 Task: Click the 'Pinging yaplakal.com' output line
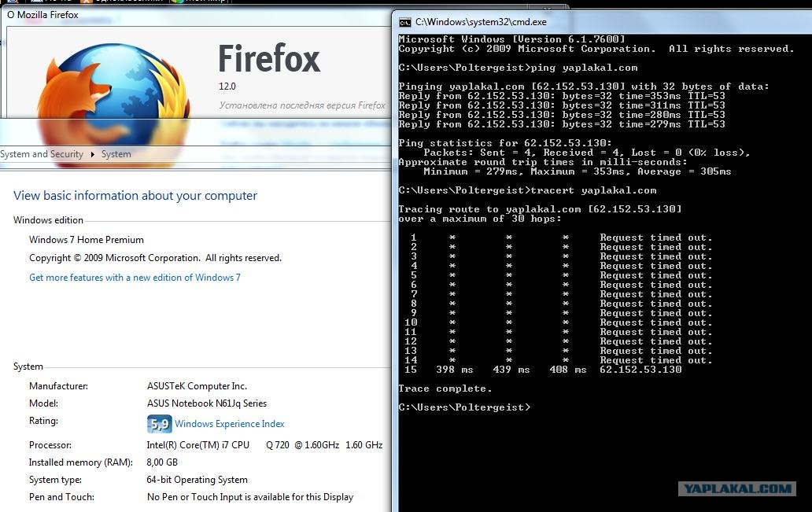[584, 87]
